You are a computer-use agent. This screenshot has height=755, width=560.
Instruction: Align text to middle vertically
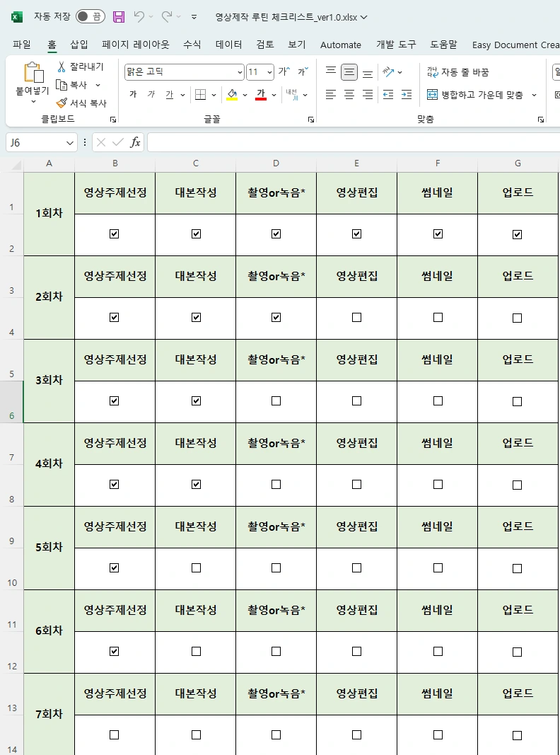[349, 72]
